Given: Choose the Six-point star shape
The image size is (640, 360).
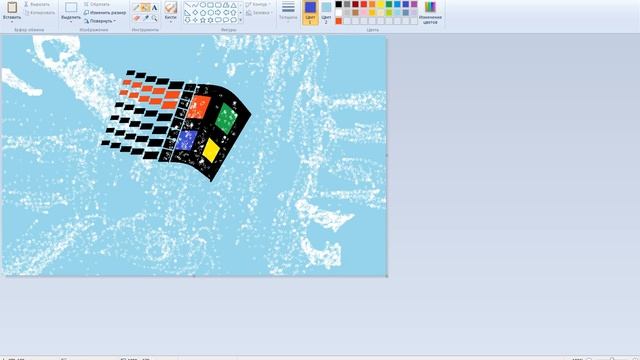Looking at the screenshot, I should point(210,20).
